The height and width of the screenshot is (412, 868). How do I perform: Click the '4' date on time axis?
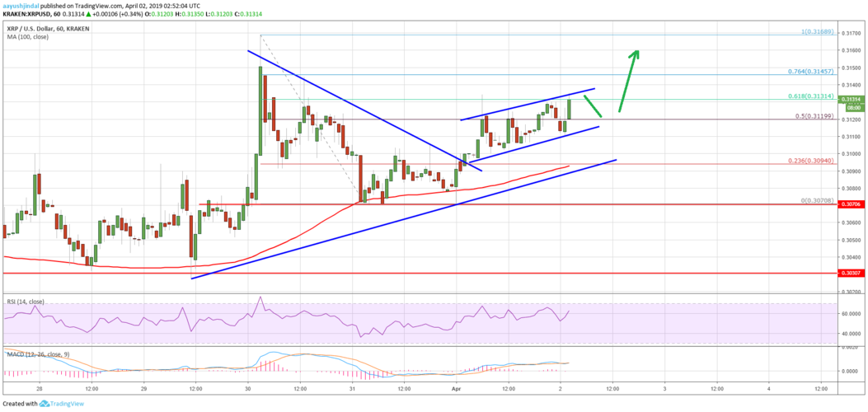tap(769, 389)
